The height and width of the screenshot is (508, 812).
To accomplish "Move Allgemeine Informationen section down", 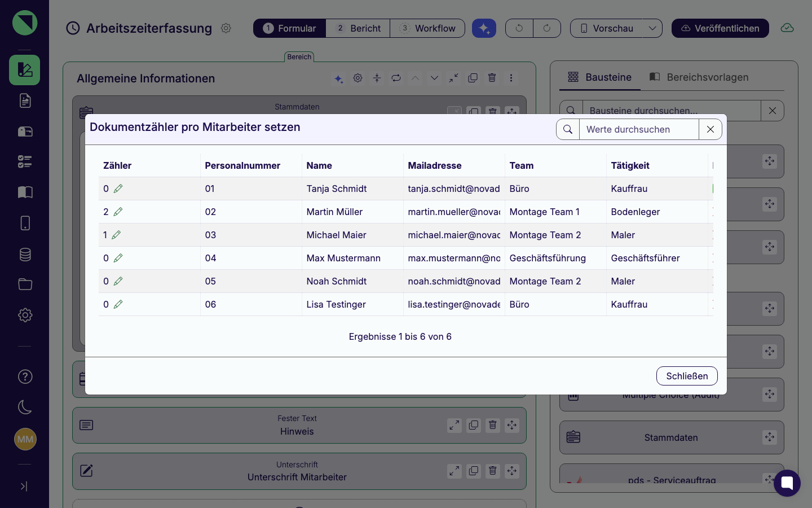I will 434,78.
